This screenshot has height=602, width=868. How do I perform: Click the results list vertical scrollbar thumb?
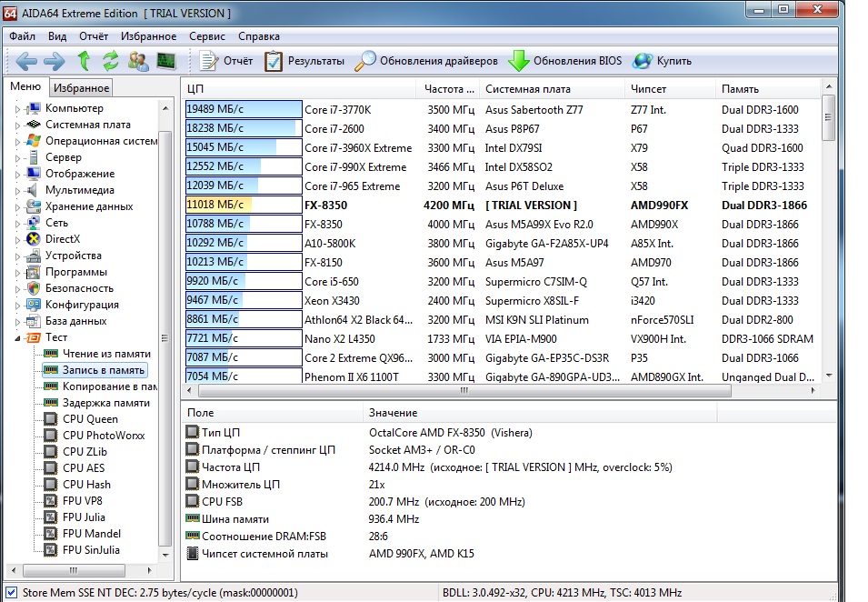tap(828, 117)
